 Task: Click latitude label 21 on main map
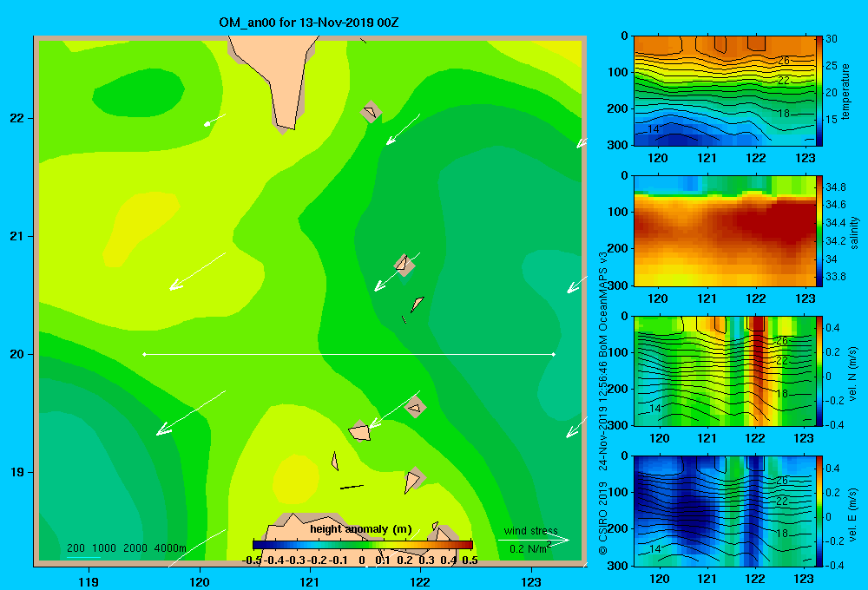(x=17, y=236)
